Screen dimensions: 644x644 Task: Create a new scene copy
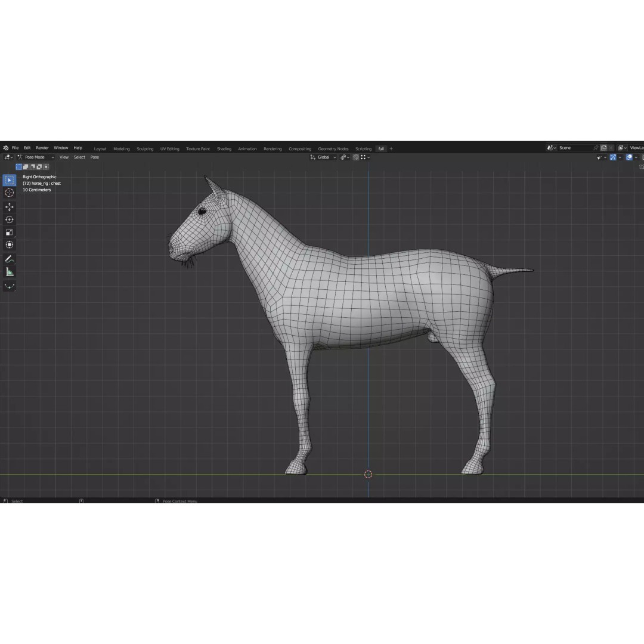pos(603,148)
